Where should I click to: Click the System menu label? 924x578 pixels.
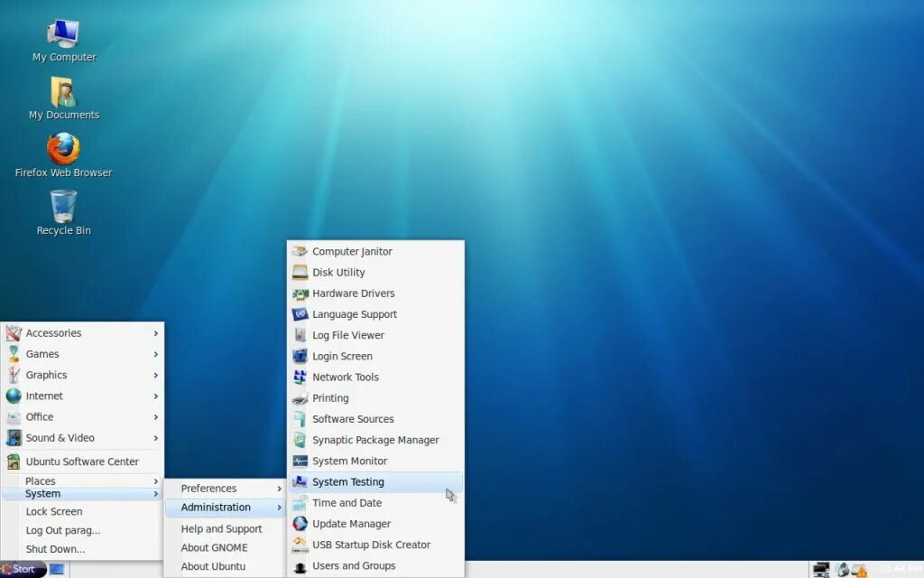coord(42,494)
